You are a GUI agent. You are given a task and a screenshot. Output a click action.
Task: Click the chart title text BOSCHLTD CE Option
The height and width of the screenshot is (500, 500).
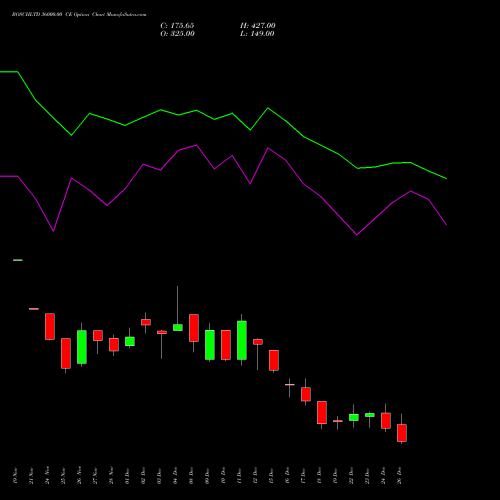[x=79, y=15]
